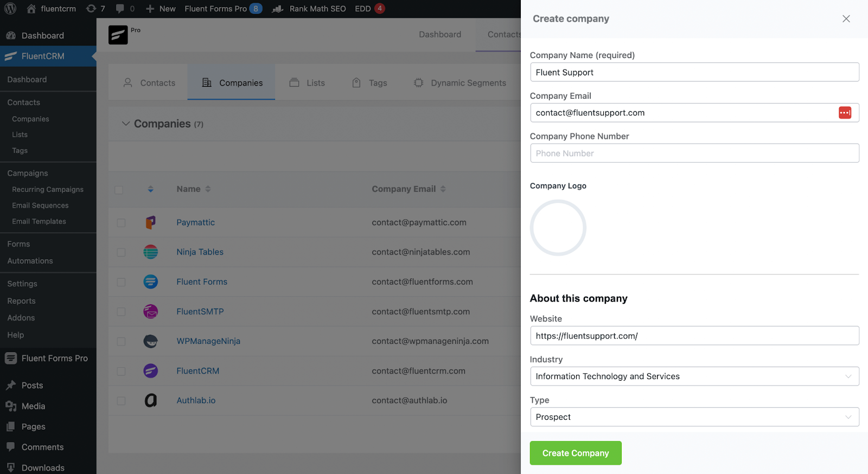Click the Company Name input field
The width and height of the screenshot is (868, 474).
(x=694, y=72)
